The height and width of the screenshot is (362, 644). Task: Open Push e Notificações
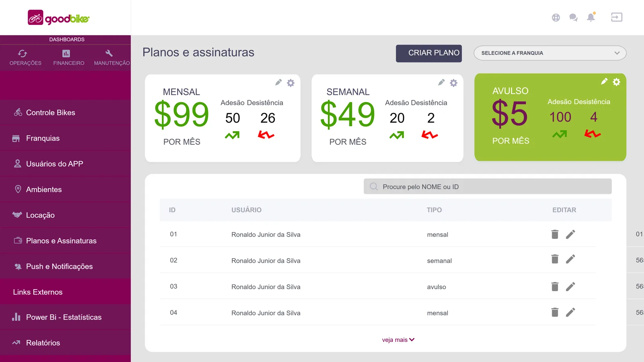(x=65, y=266)
